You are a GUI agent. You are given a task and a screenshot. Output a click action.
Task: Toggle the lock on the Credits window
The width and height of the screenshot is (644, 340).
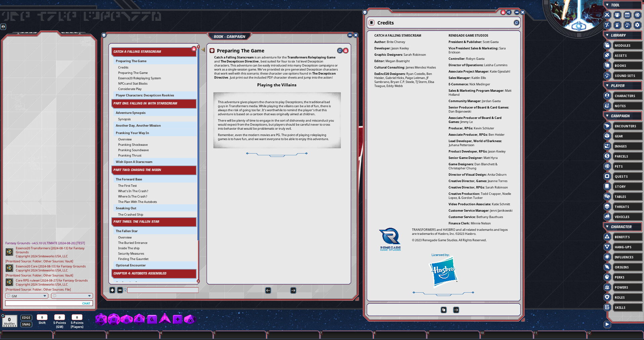coord(503,12)
